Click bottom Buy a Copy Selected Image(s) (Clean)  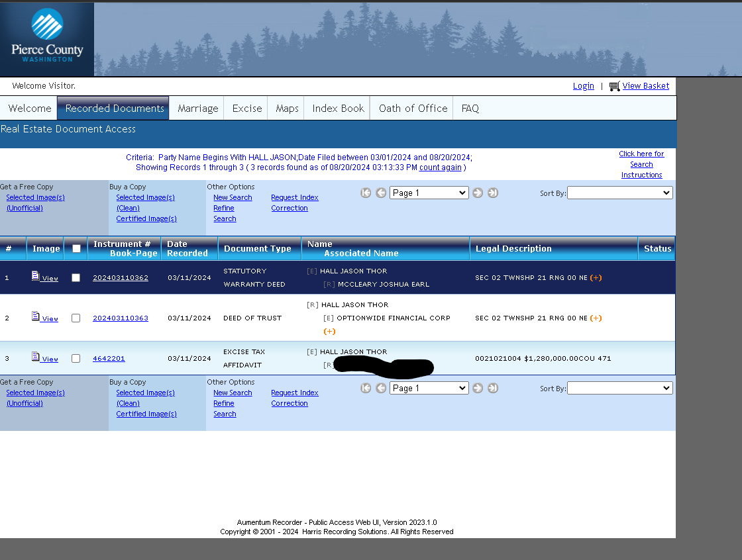coord(145,398)
